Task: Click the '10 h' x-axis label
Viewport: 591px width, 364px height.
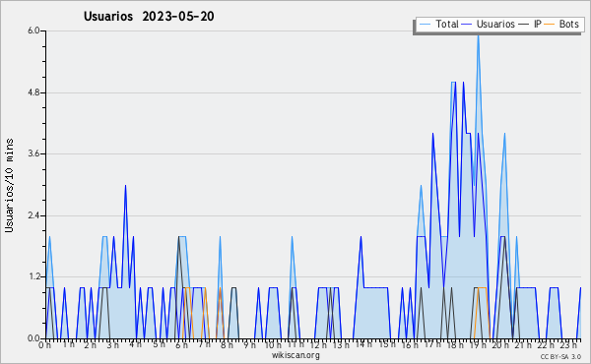Action: 273,345
